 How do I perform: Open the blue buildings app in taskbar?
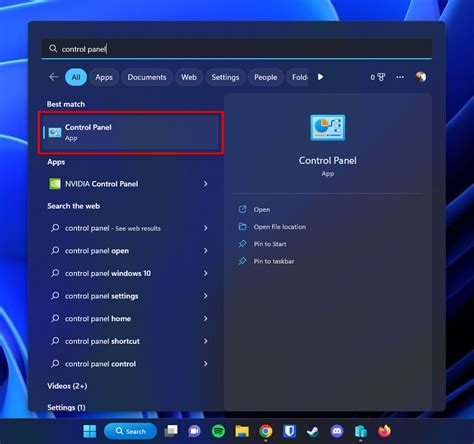361,431
